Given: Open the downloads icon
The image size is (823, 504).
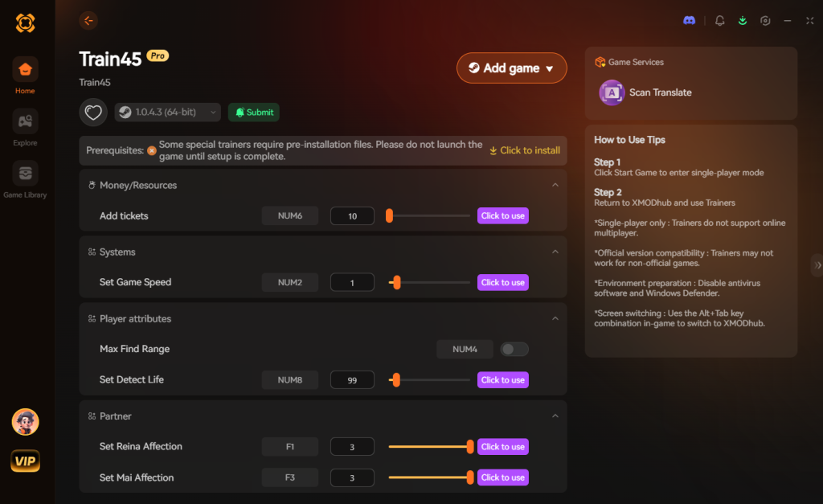Looking at the screenshot, I should (742, 20).
